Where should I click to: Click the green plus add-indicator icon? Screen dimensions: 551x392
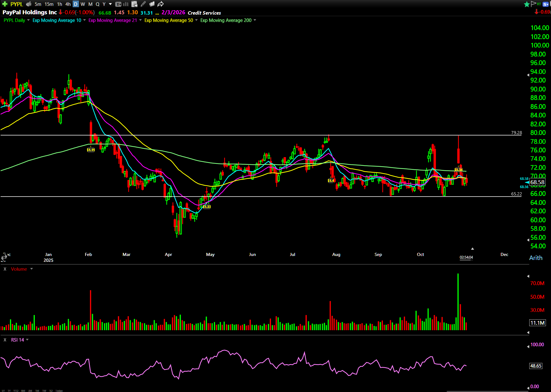[x=5, y=4]
